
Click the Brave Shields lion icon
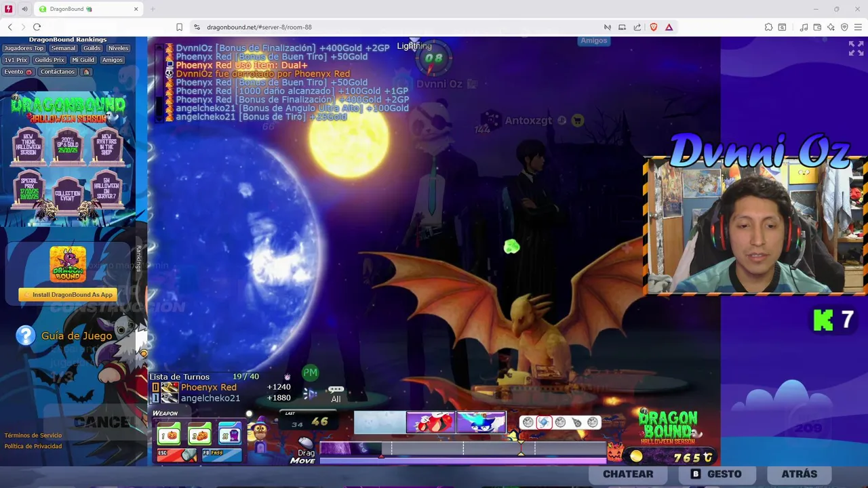click(654, 27)
